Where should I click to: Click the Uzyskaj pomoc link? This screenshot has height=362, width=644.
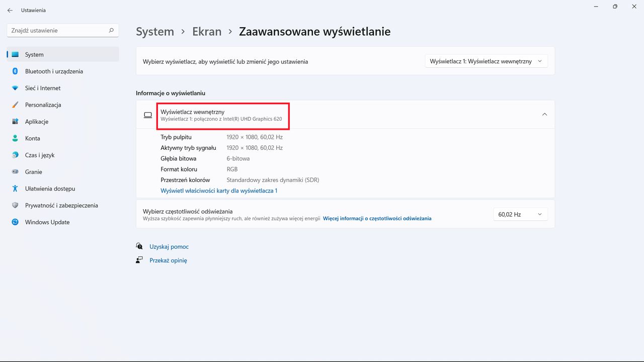pyautogui.click(x=169, y=246)
